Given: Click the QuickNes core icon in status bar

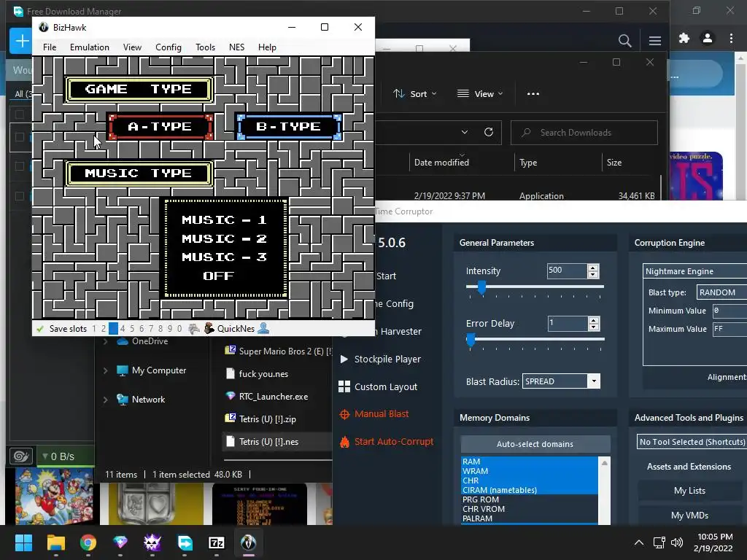Looking at the screenshot, I should (x=209, y=329).
